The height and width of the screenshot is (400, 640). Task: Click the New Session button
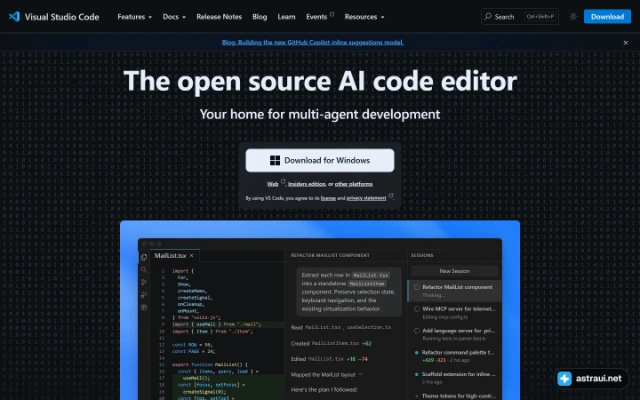pyautogui.click(x=454, y=271)
